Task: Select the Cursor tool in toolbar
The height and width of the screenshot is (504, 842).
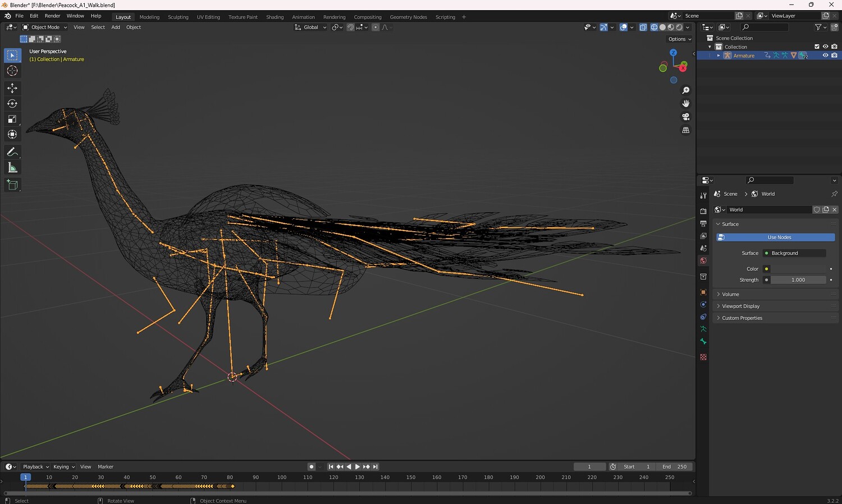Action: click(x=12, y=71)
